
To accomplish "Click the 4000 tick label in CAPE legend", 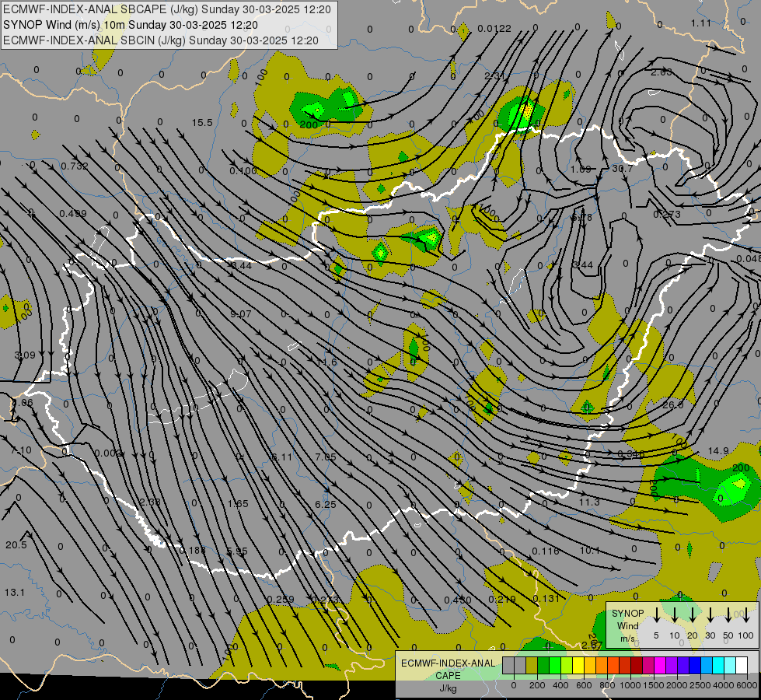I will [724, 685].
